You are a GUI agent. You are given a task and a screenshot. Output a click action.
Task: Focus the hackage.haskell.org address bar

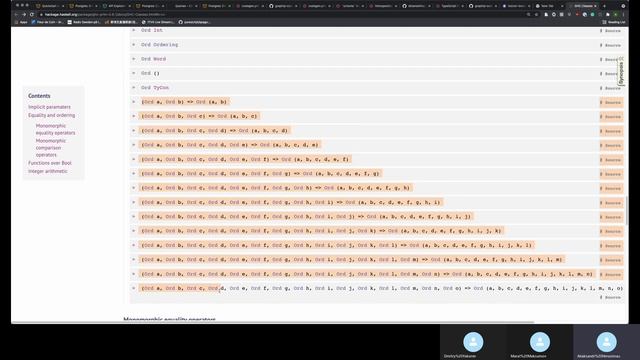[282, 14]
